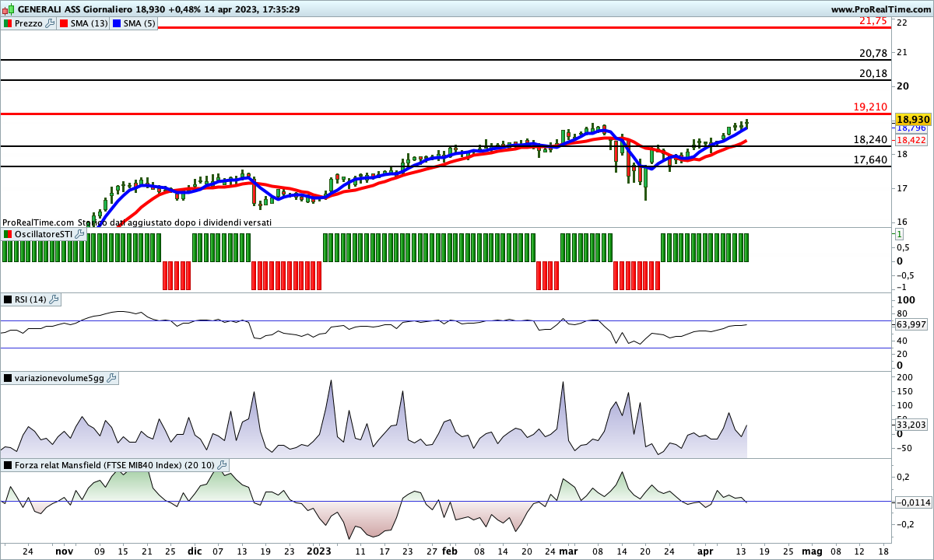Click the 63,997 RSI value tag
The height and width of the screenshot is (560, 934).
click(x=911, y=324)
